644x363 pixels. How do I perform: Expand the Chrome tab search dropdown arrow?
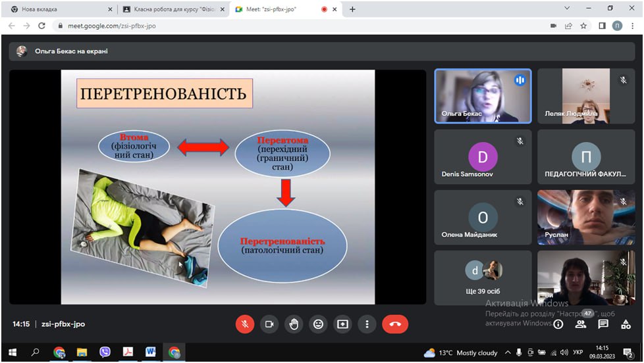click(x=568, y=9)
